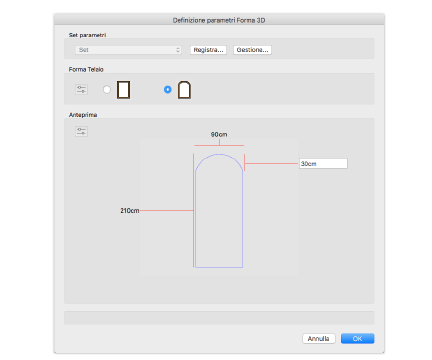Click the 90cm width dimension label

(x=219, y=135)
